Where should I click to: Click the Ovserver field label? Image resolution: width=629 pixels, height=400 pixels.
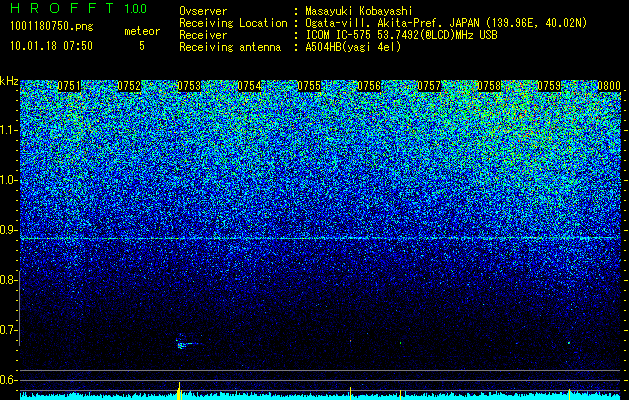click(x=203, y=11)
